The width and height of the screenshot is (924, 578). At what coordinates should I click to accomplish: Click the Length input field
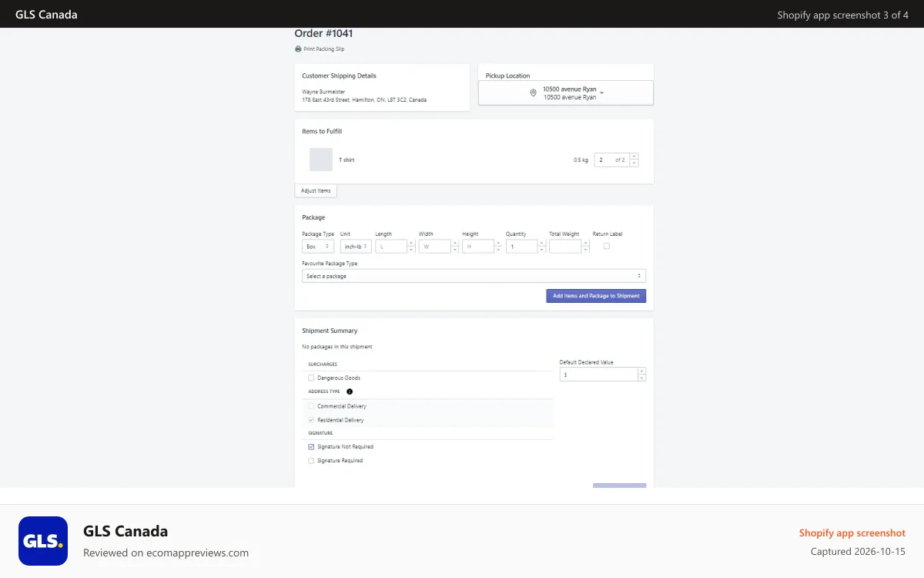[391, 247]
